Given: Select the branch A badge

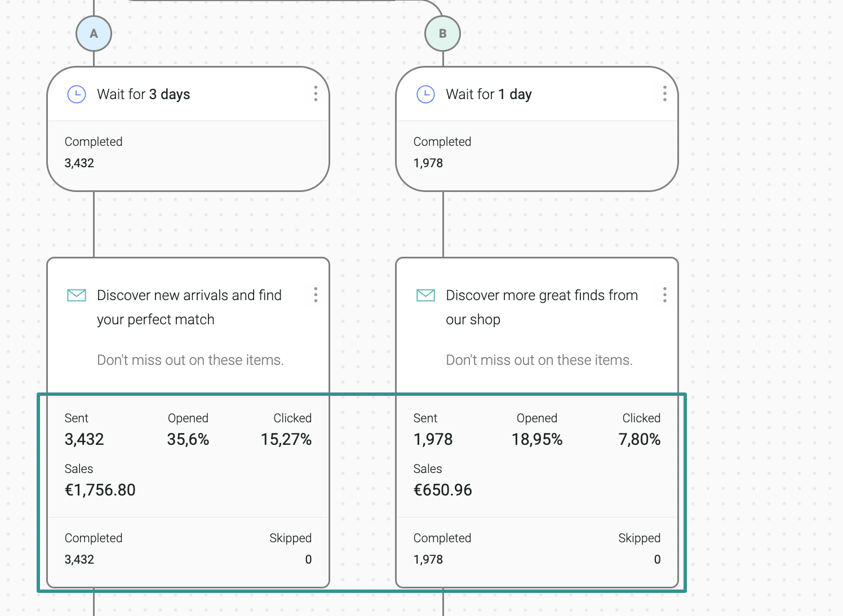Looking at the screenshot, I should click(94, 33).
